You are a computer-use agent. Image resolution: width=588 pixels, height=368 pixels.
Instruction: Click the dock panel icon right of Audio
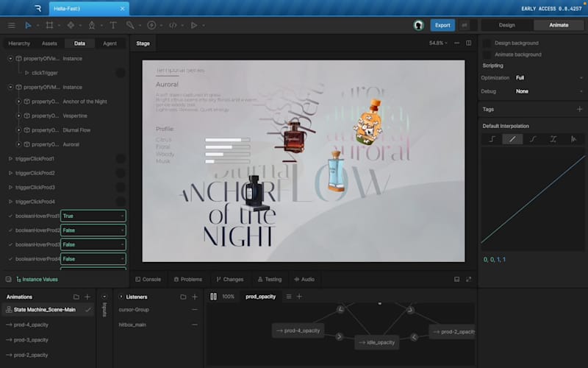coord(456,280)
